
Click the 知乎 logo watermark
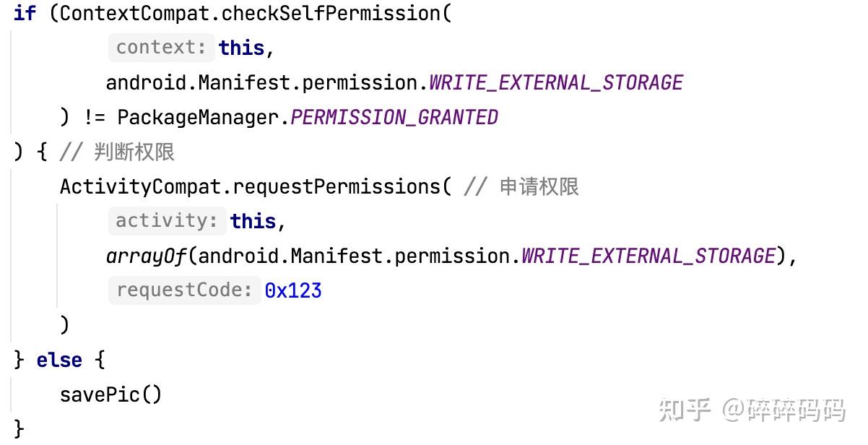(685, 410)
